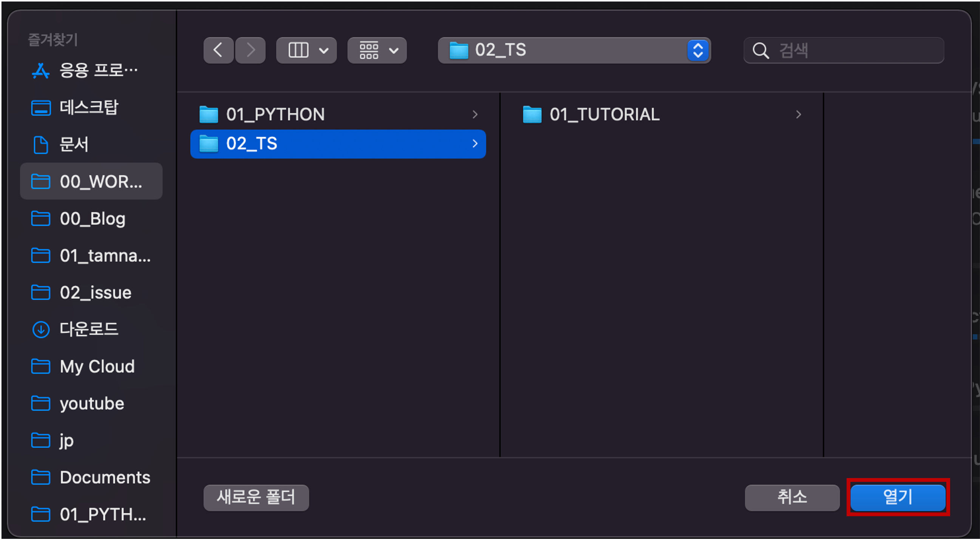Open the Downloads (다운로드) sidebar item

[x=89, y=329]
